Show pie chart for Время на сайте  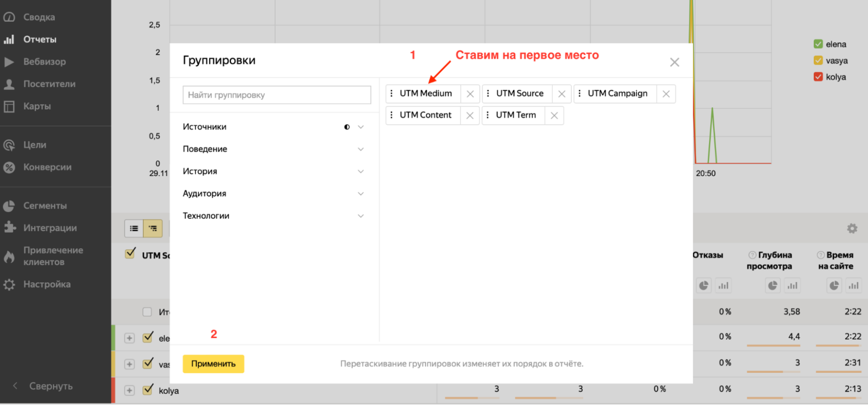834,286
